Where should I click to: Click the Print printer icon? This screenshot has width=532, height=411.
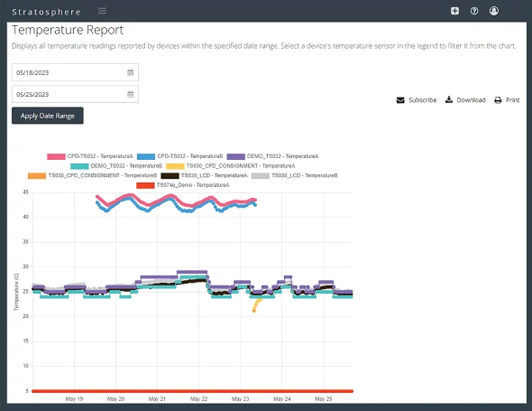(498, 100)
